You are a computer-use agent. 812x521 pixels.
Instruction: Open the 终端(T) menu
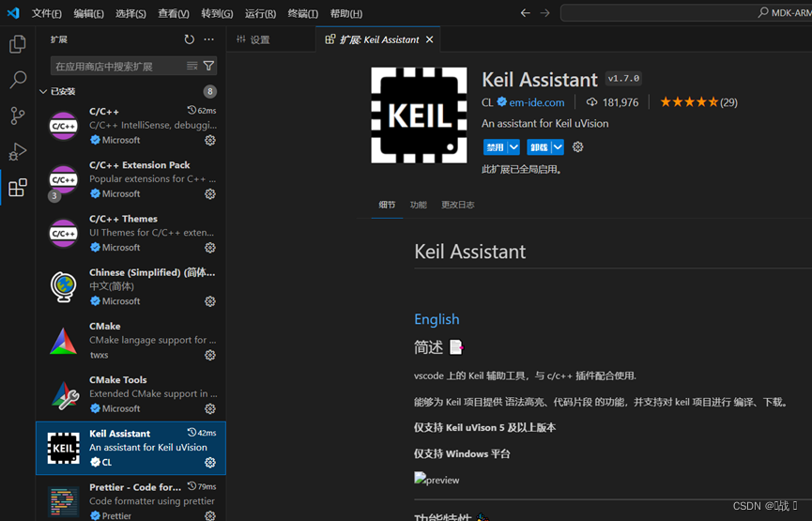(303, 13)
